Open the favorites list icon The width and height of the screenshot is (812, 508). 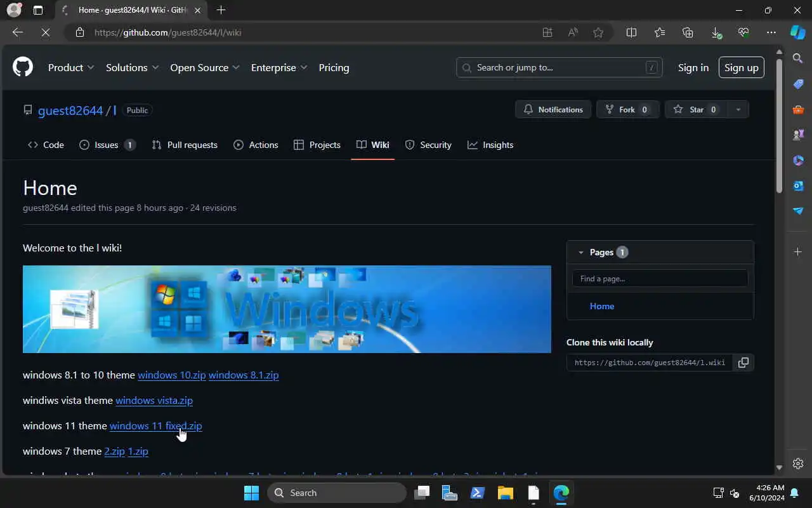point(660,32)
